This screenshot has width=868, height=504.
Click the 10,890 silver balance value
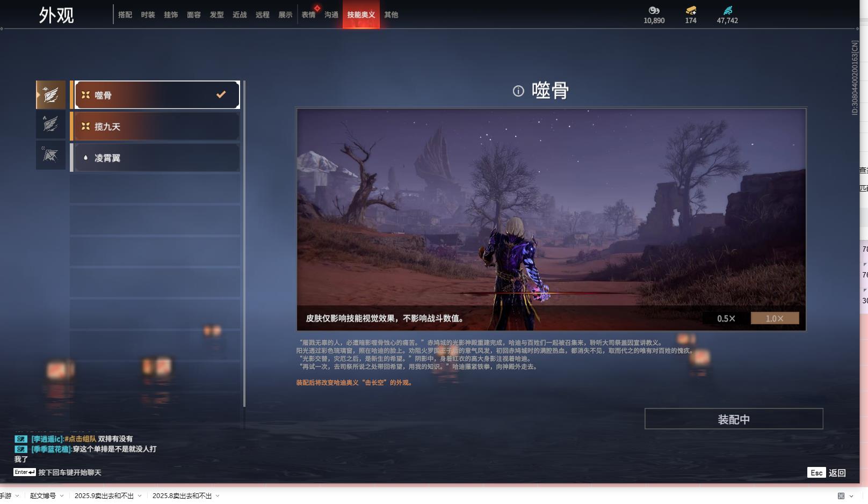pos(654,21)
